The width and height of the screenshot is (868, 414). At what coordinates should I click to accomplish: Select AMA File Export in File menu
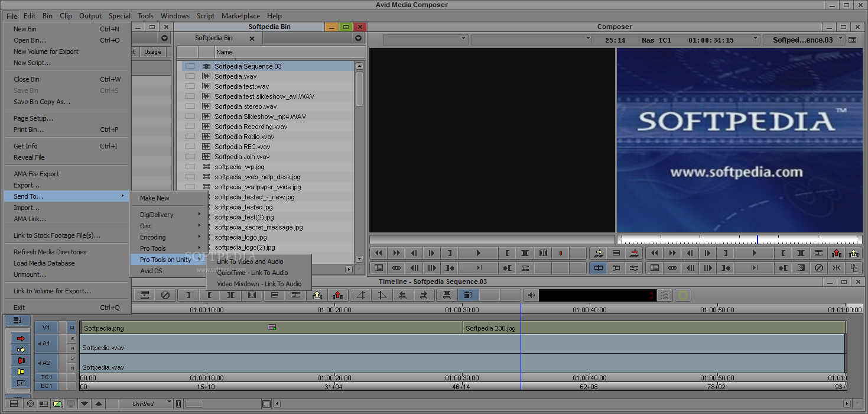click(x=36, y=174)
